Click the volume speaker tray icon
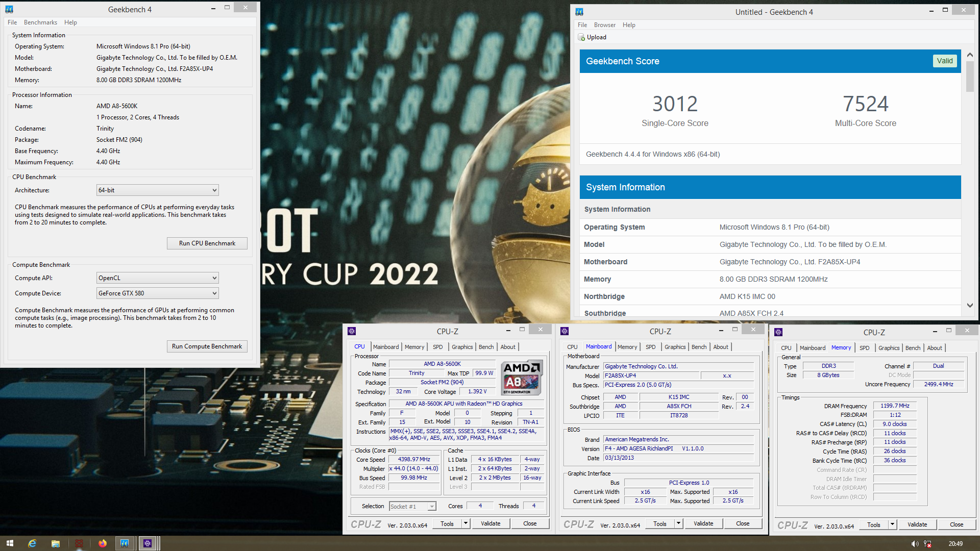The height and width of the screenshot is (551, 980). coord(915,544)
